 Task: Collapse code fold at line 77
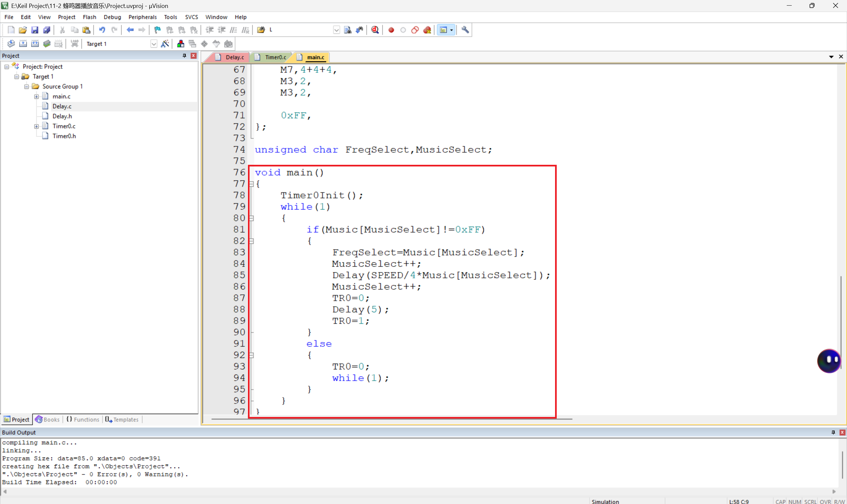click(251, 184)
